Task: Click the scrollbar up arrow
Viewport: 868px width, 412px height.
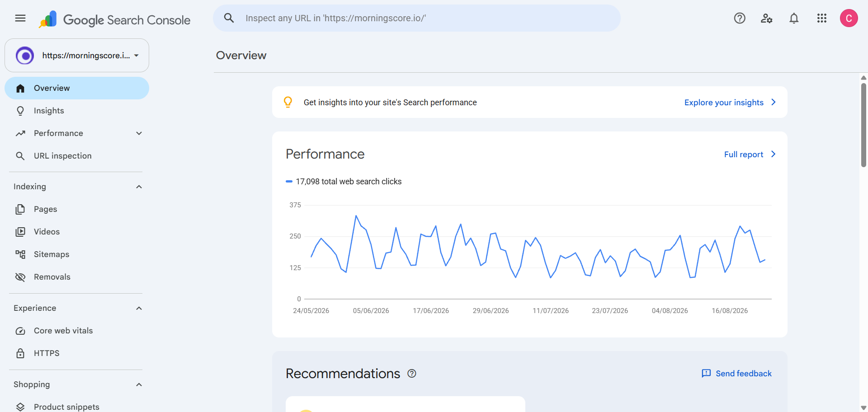Action: pyautogui.click(x=863, y=78)
